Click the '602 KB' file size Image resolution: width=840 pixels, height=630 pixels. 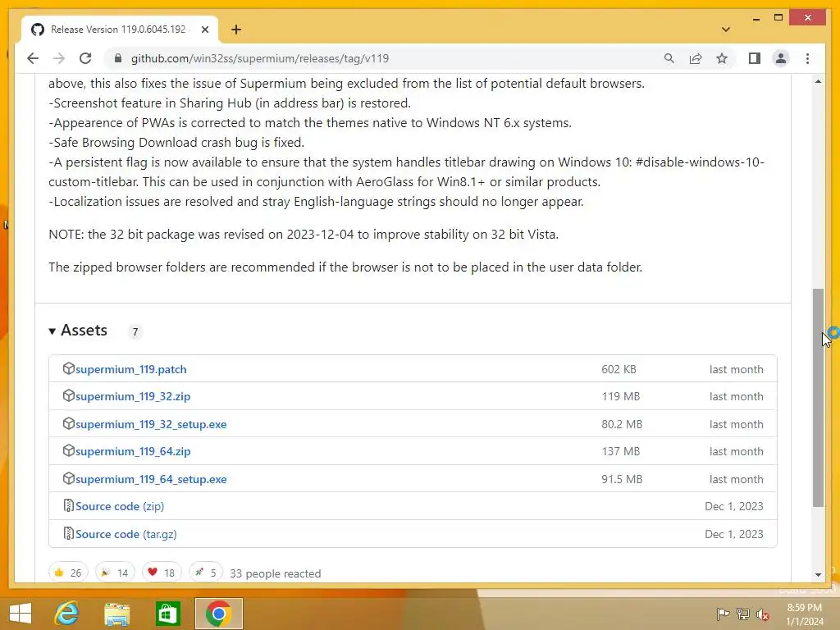619,369
